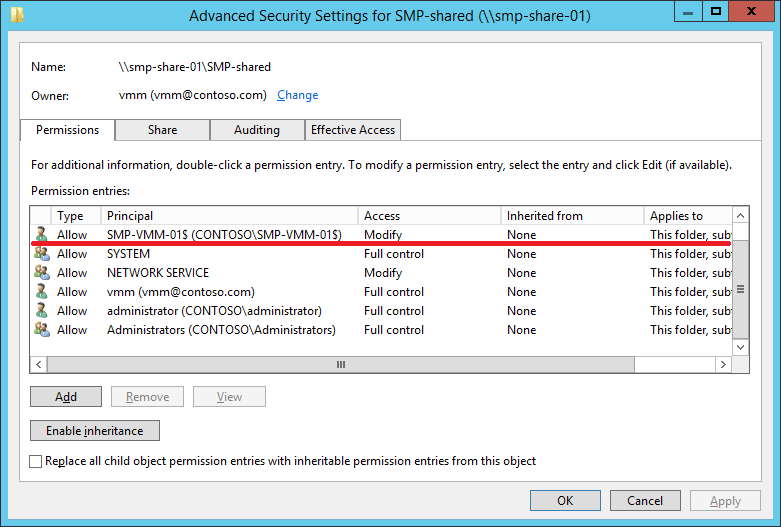Viewport: 781px width, 527px height.
Task: Click the SMP-VMM-01$ computer account icon
Action: click(41, 235)
